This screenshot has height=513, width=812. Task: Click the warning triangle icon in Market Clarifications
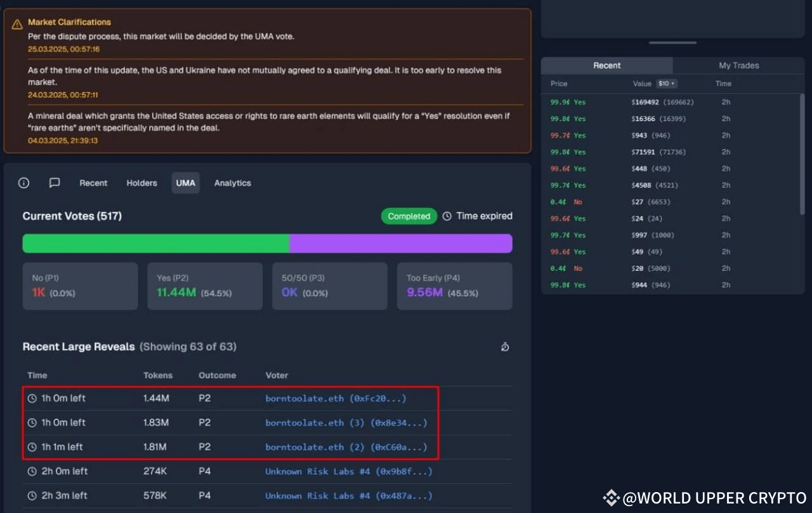(x=17, y=24)
